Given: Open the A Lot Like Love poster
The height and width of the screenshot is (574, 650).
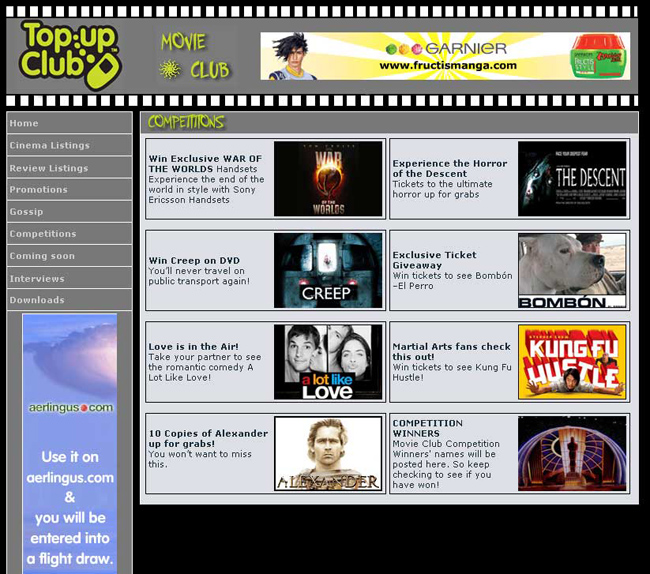Looking at the screenshot, I should (328, 362).
